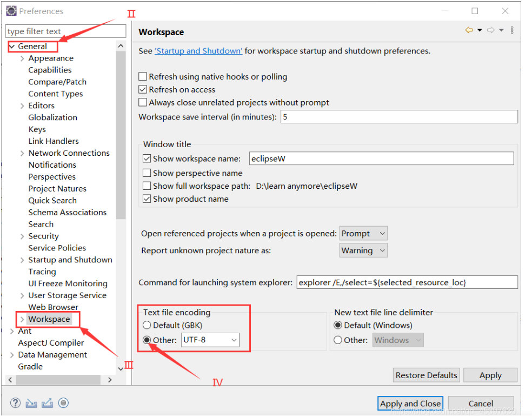Click the export preferences icon

(x=48, y=403)
